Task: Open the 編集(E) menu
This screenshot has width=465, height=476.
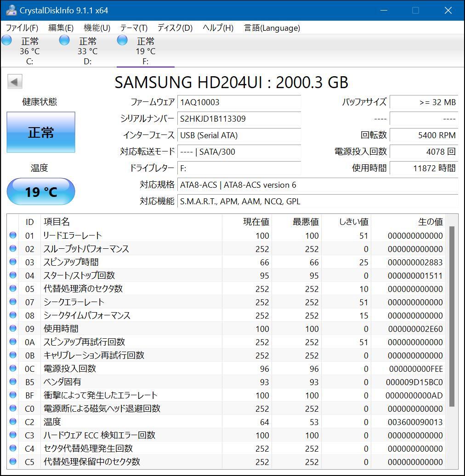Action: coord(61,28)
